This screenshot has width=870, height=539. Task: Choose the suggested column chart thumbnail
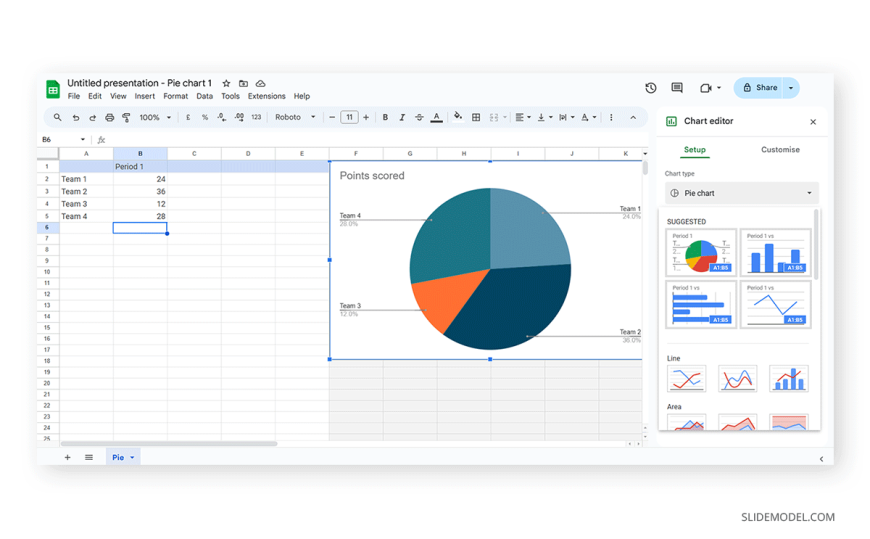pyautogui.click(x=775, y=253)
